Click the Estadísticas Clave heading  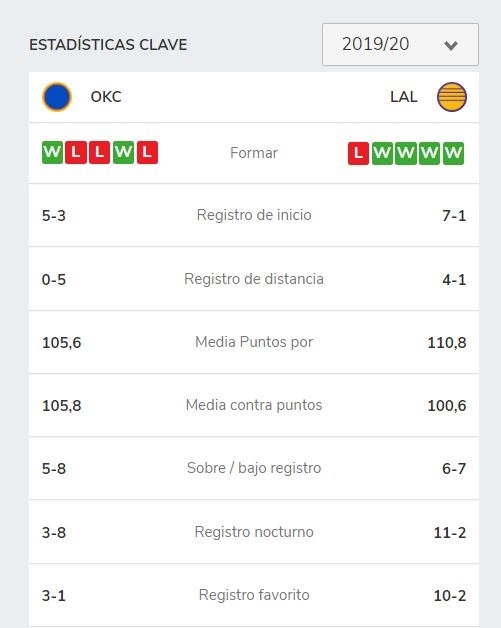coord(108,44)
